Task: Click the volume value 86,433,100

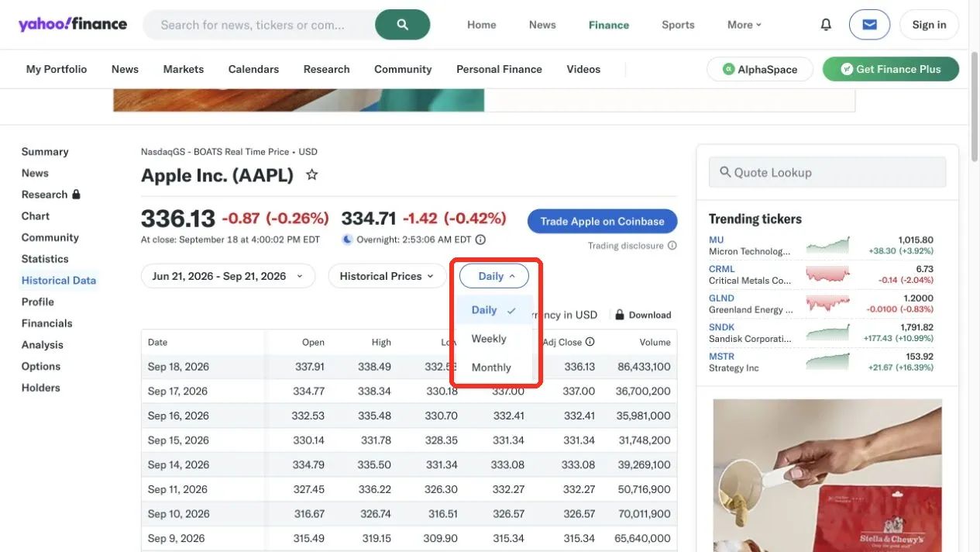Action: 644,367
